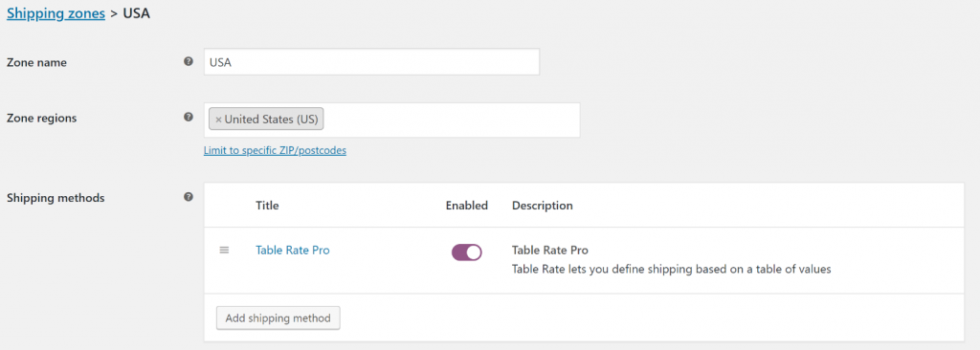Screen dimensions: 980x350
Task: Open the Shipping zones breadcrumb link
Action: point(56,13)
